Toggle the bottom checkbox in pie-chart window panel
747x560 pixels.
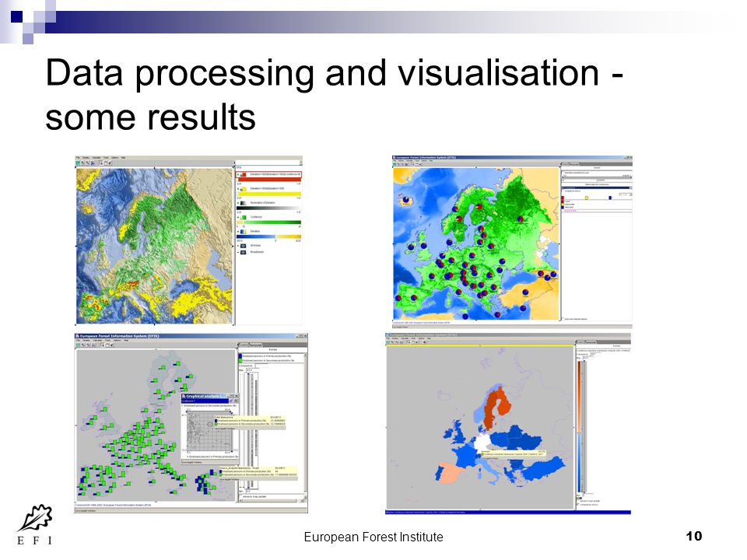563,319
